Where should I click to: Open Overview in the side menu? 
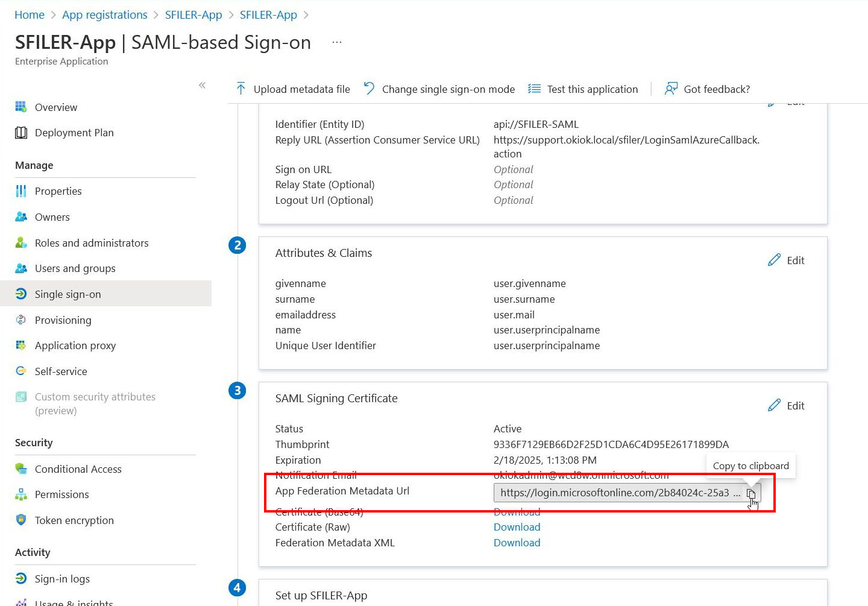coord(56,107)
